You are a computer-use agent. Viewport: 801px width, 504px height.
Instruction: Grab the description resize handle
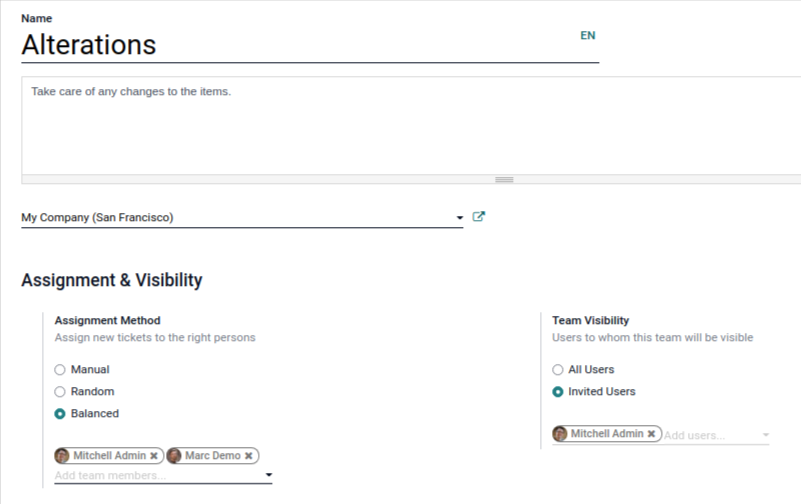tap(504, 179)
